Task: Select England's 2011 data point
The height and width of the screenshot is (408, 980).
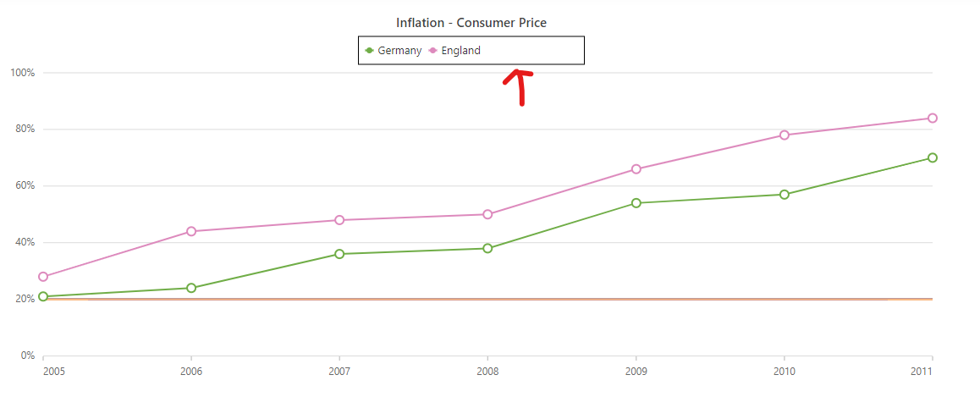Action: click(932, 118)
